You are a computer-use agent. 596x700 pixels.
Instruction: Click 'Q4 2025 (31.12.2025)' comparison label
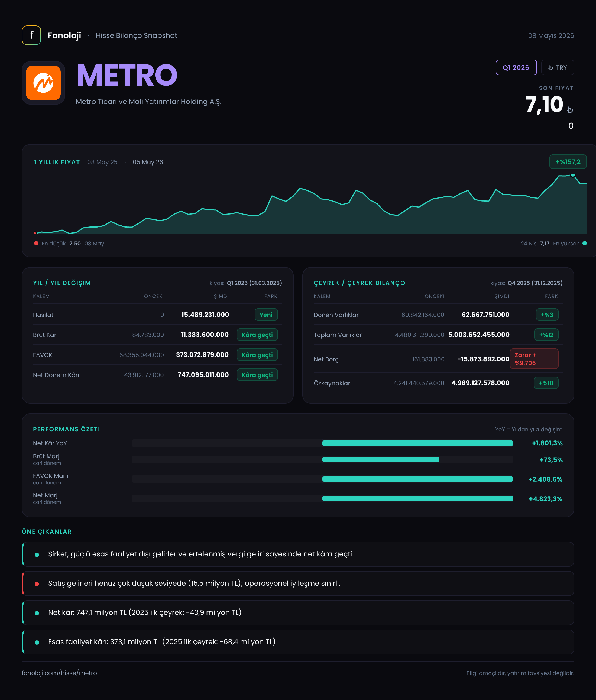[x=535, y=283]
